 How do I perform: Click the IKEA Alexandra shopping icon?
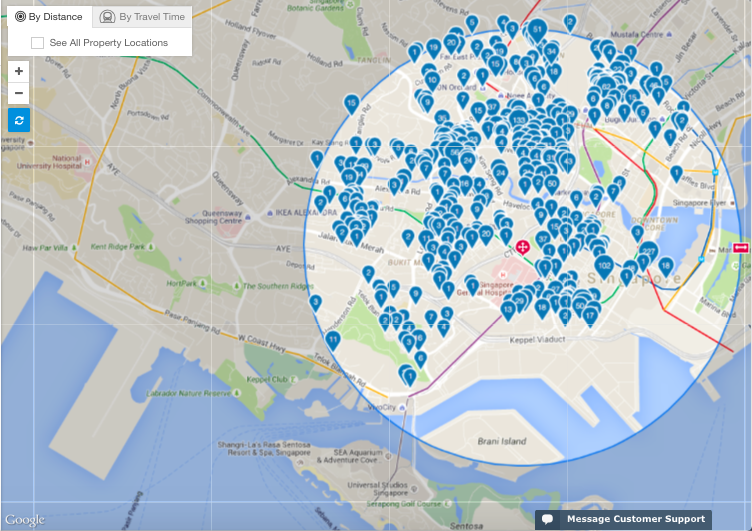pos(270,212)
